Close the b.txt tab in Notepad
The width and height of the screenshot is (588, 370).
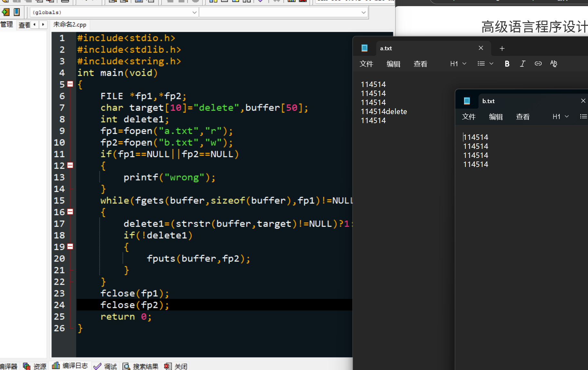pyautogui.click(x=583, y=101)
